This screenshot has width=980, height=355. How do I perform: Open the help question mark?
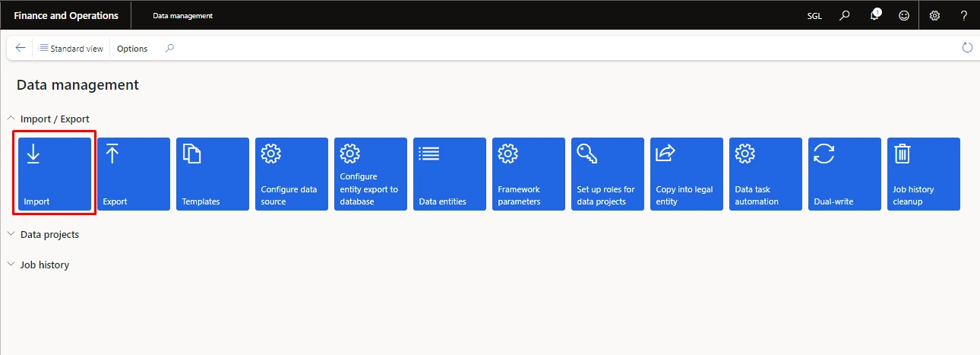[964, 15]
